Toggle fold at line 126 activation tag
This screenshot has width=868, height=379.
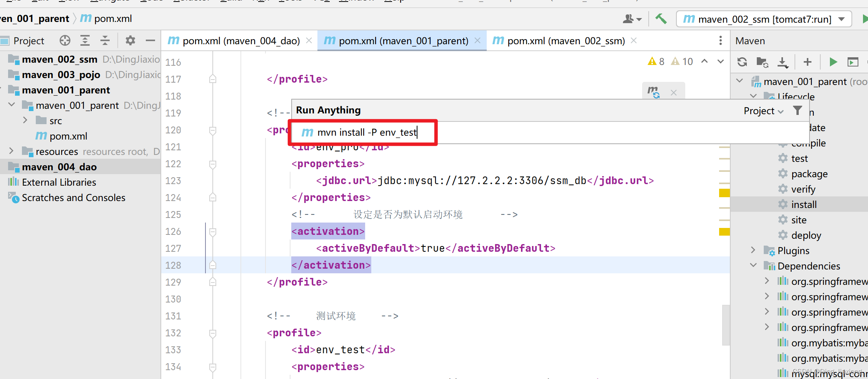[x=213, y=232]
